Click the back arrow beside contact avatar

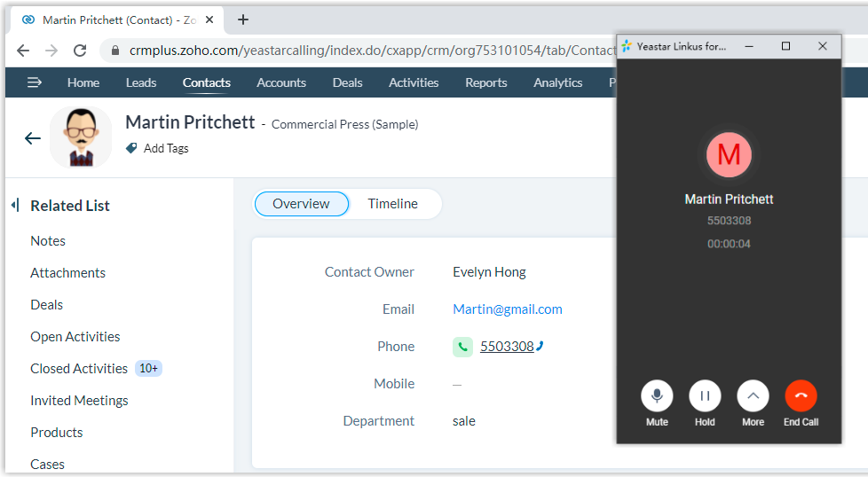(x=33, y=137)
